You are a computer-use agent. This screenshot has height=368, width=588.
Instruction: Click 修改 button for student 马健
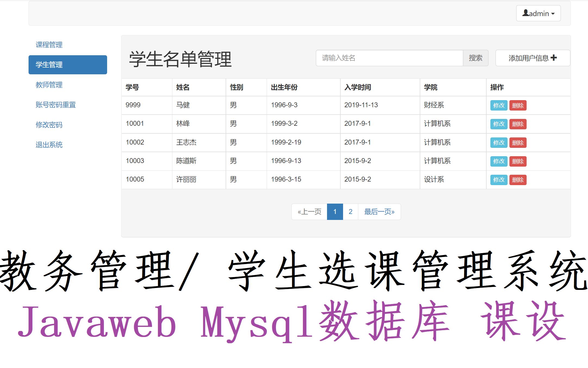[498, 105]
